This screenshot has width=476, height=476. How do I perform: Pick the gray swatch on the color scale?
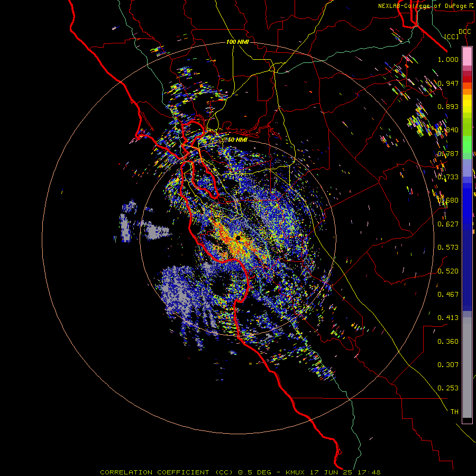[467, 368]
